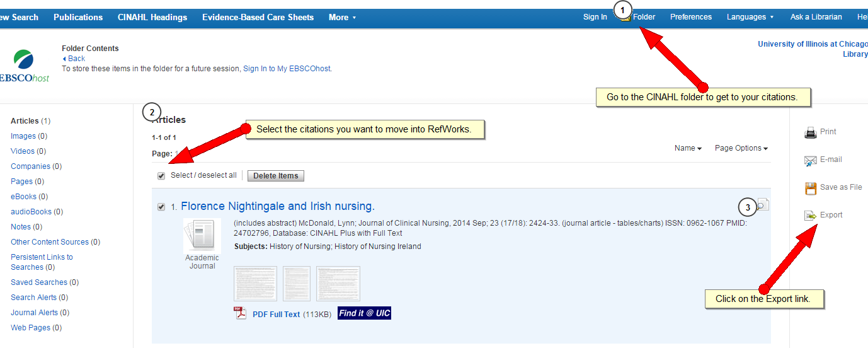Image resolution: width=868 pixels, height=348 pixels.
Task: Select audioBooks in the folder sidebar
Action: [x=37, y=212]
